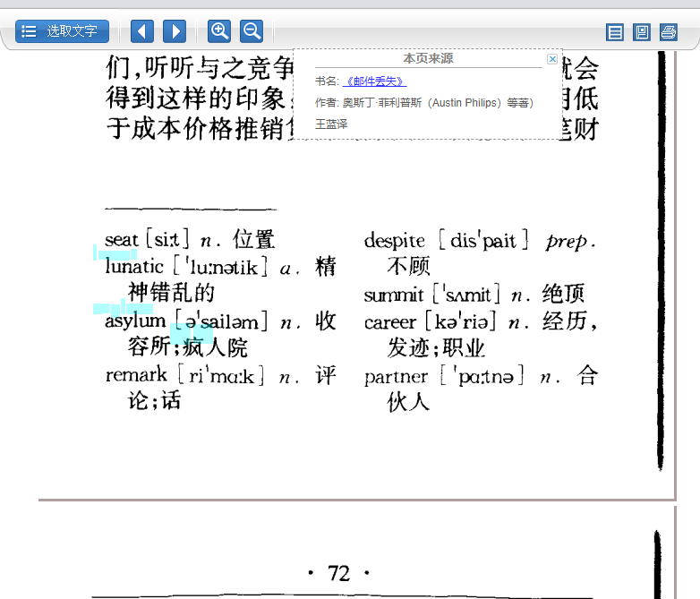
Task: Click the Chinese definition 神错乱的
Action: point(171,293)
